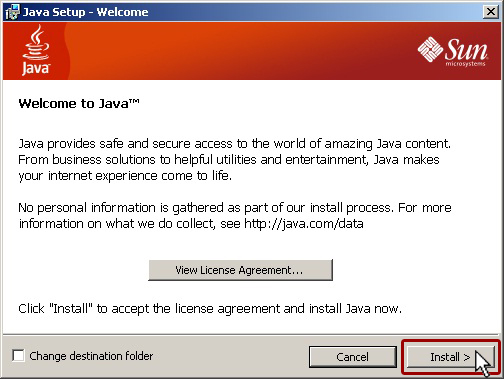This screenshot has height=379, width=504.
Task: Click the empty gray footer area beside Cancel
Action: (230, 356)
